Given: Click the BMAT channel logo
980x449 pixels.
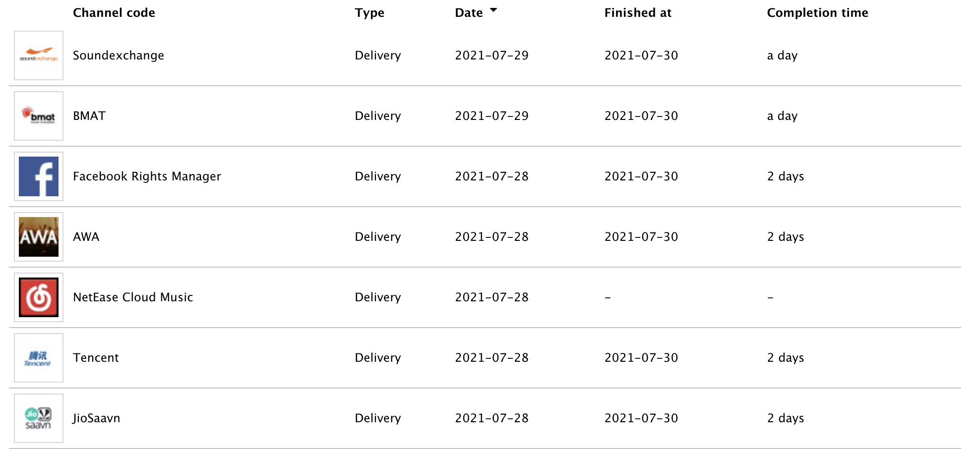Looking at the screenshot, I should (x=39, y=116).
